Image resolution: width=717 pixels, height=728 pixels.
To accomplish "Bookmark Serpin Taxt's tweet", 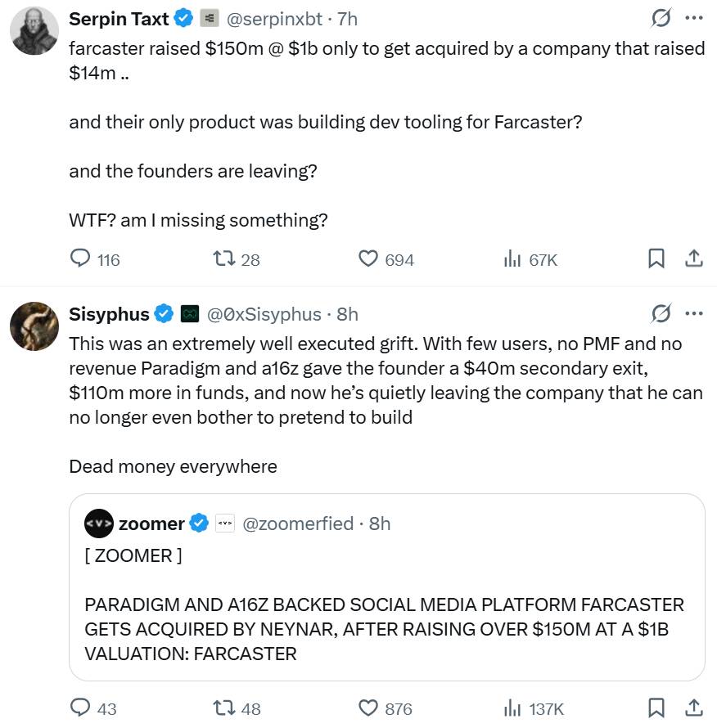I will [x=656, y=259].
